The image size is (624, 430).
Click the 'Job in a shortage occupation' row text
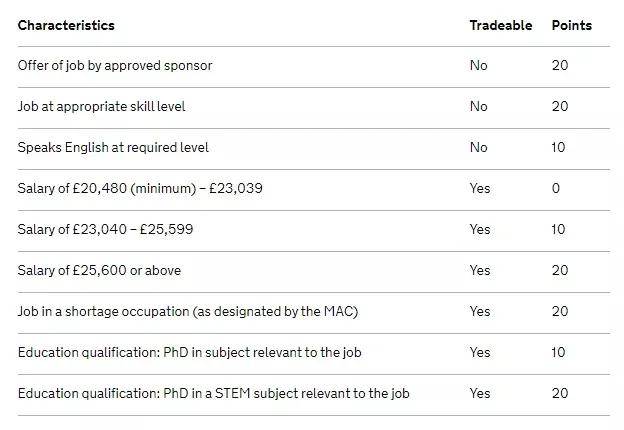pyautogui.click(x=188, y=311)
